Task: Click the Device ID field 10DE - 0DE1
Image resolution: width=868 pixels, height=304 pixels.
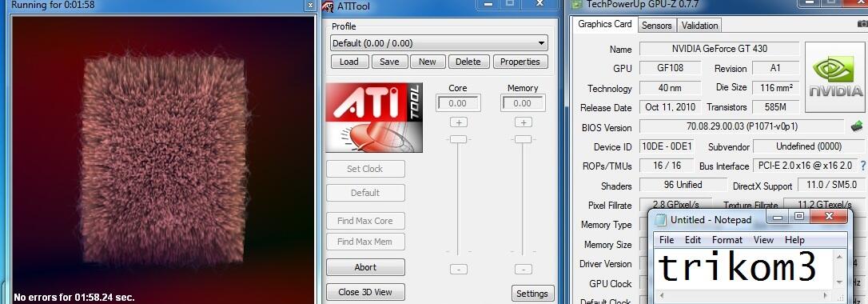Action: point(667,146)
